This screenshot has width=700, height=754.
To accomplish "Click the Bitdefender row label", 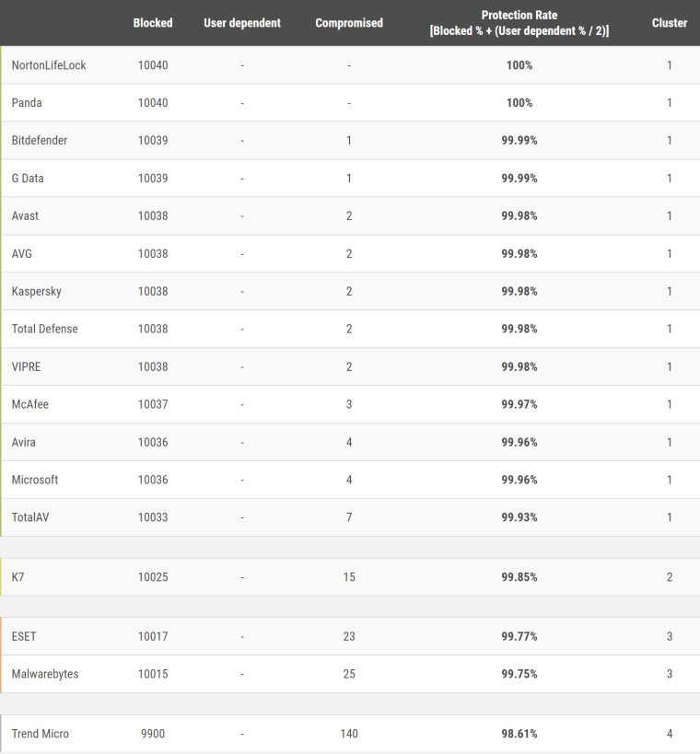I will (x=40, y=141).
